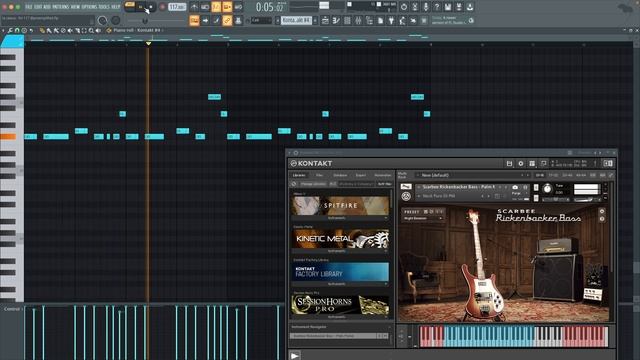640x360 pixels.
Task: Toggle overdub blend recording button
Action: point(227,7)
